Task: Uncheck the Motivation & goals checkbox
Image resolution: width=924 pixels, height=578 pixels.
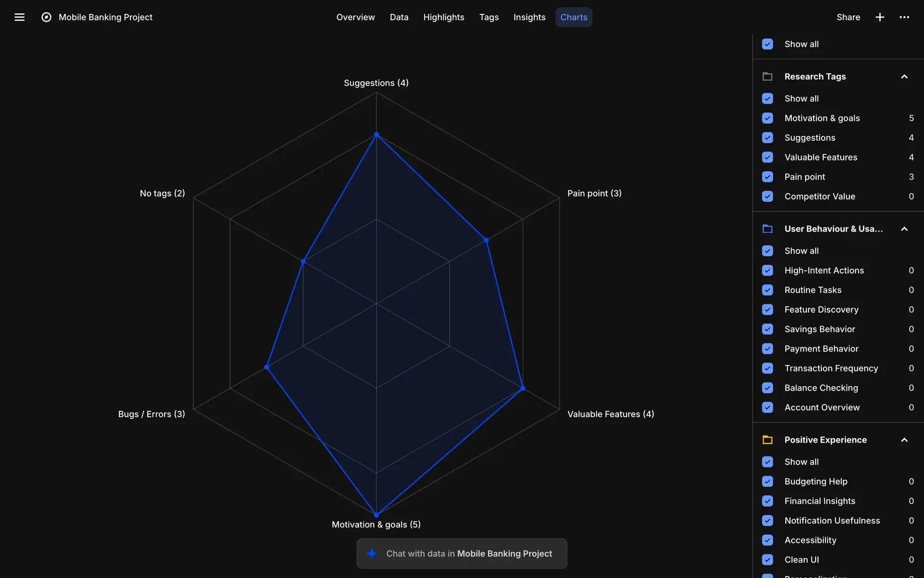Action: (768, 118)
